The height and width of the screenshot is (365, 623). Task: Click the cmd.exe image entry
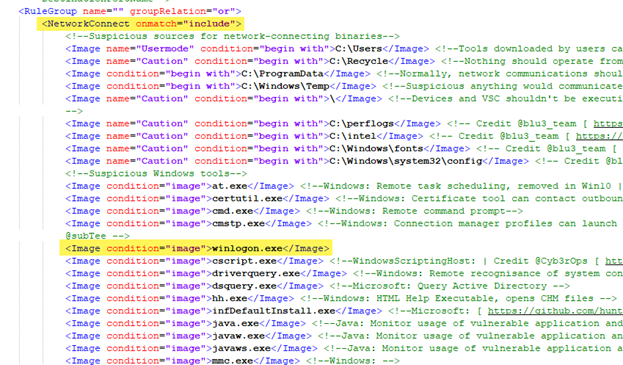click(x=183, y=211)
